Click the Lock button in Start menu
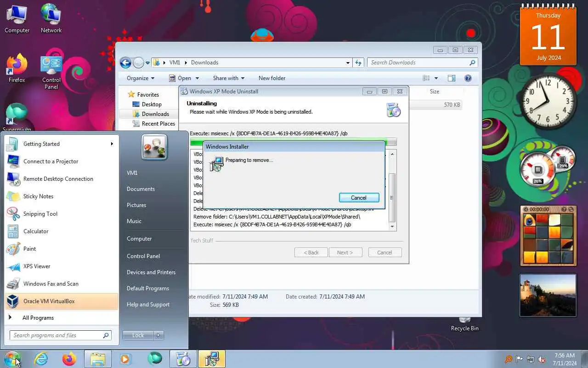 138,335
